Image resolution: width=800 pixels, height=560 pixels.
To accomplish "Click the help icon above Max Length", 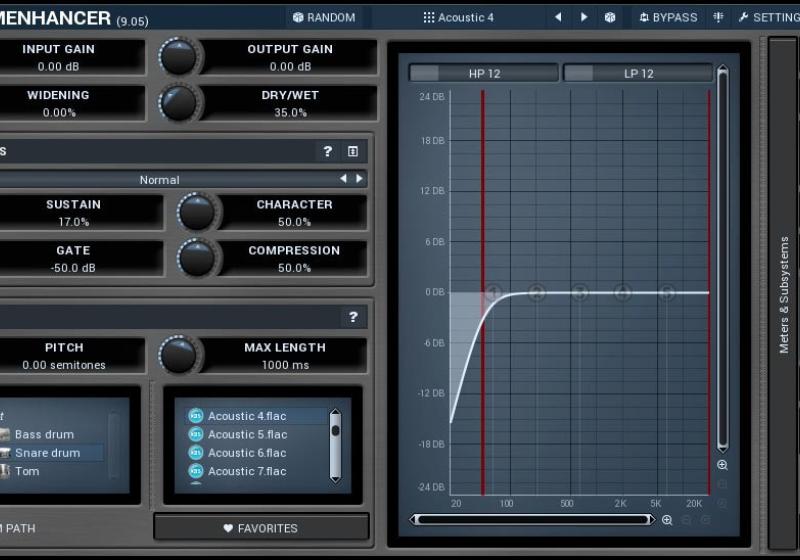I will pos(352,317).
